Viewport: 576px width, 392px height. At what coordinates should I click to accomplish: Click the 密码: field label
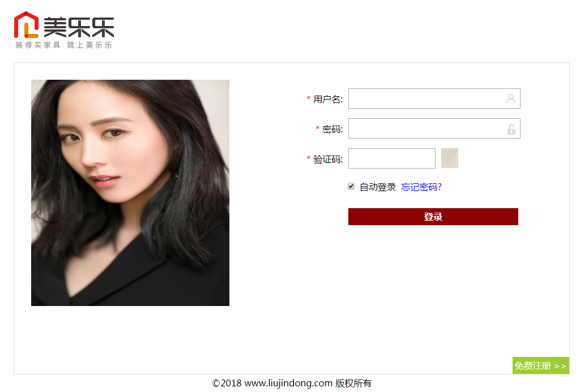point(332,129)
